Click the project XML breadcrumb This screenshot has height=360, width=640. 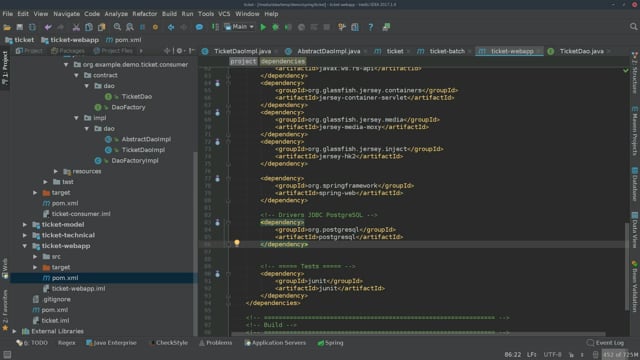[x=243, y=61]
